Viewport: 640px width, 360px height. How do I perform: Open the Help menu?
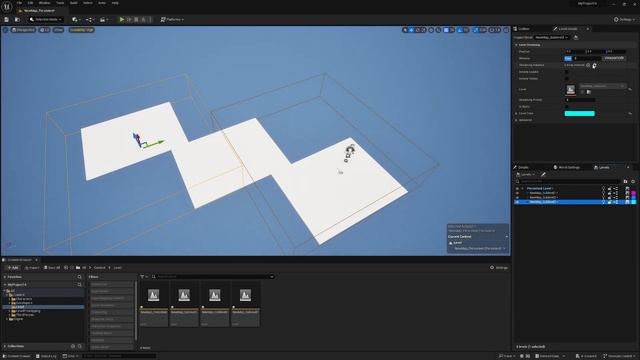[115, 3]
